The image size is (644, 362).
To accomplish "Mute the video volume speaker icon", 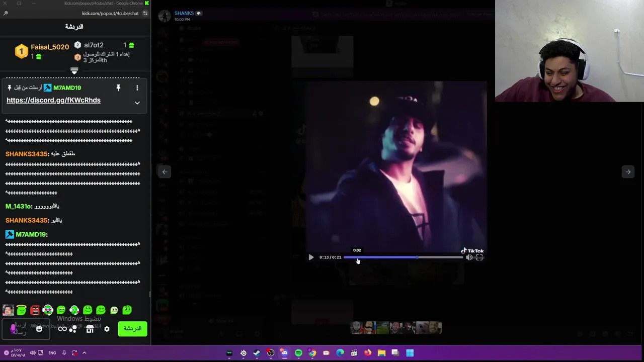I will (x=469, y=257).
